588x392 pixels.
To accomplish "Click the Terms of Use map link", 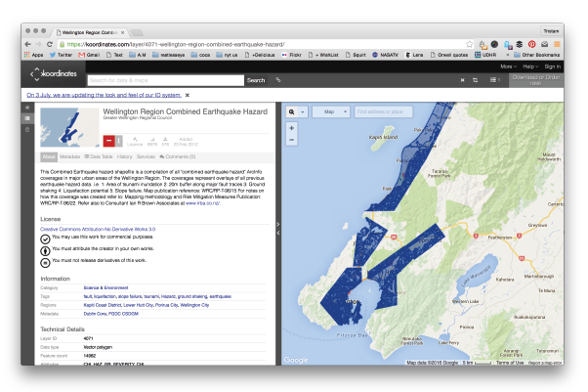I will coord(510,363).
